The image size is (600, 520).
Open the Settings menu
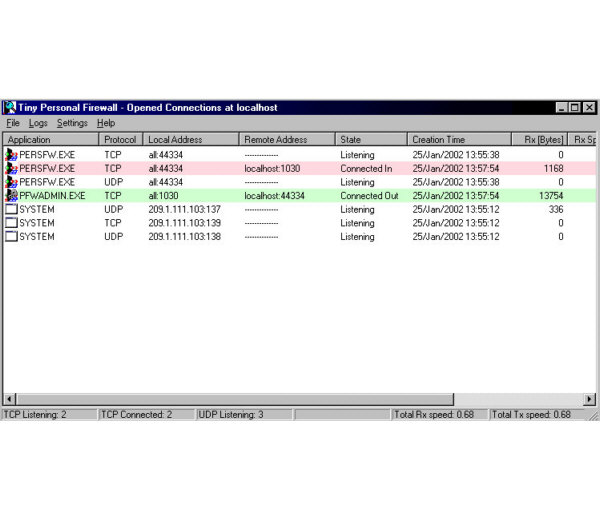click(x=72, y=123)
